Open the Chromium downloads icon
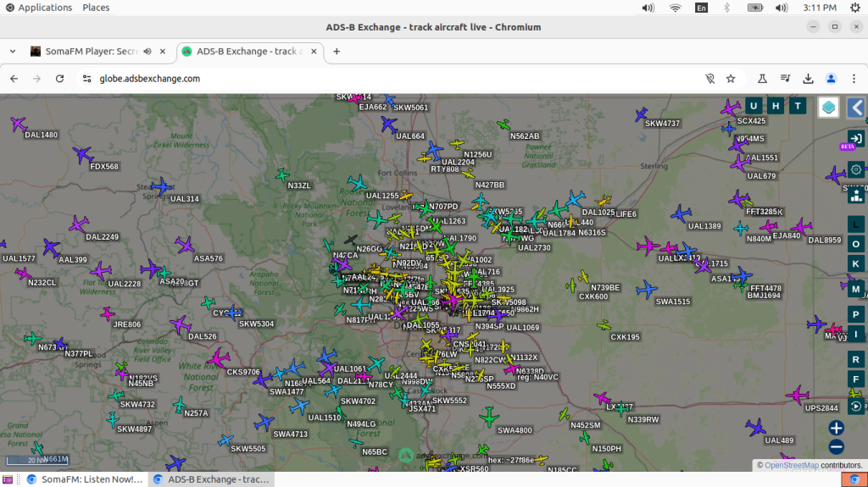Image resolution: width=868 pixels, height=487 pixels. click(808, 79)
